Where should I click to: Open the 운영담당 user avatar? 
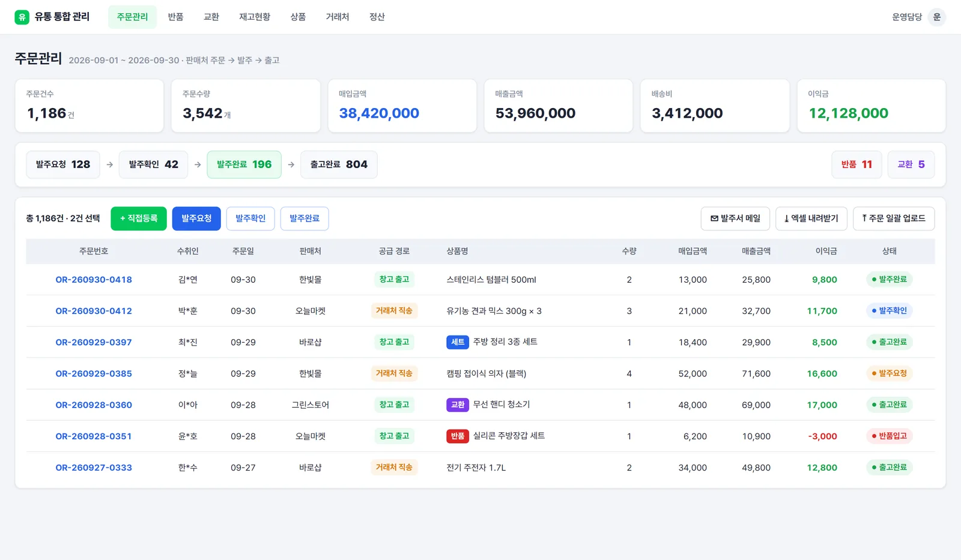[x=936, y=17]
